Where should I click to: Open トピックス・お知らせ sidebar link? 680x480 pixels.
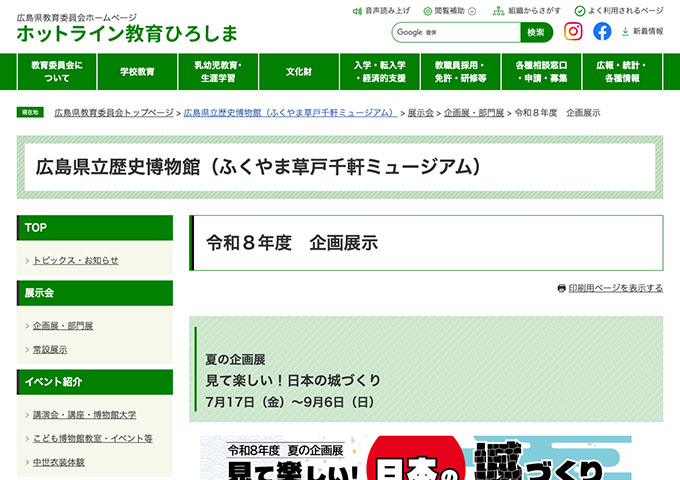76,260
